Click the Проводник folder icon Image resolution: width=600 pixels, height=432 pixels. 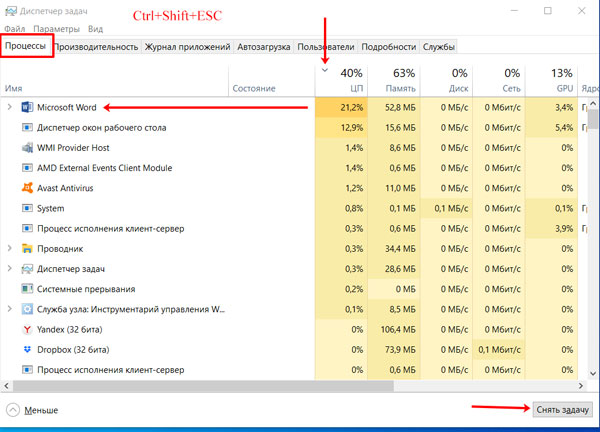(x=27, y=249)
